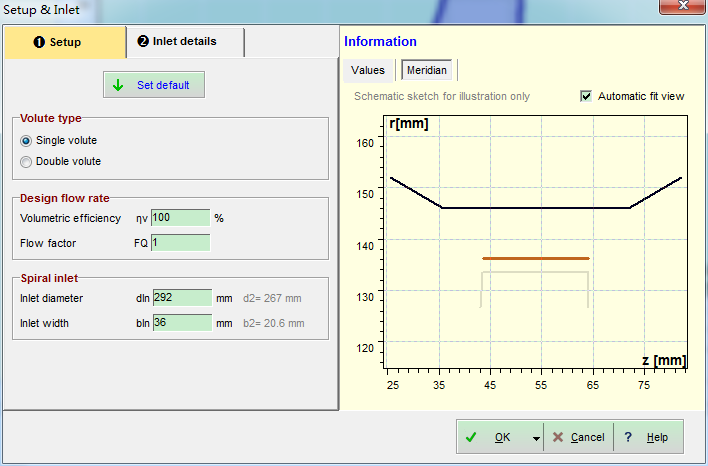Image resolution: width=708 pixels, height=466 pixels.
Task: Click the orange inlet line in the meridian sketch
Action: [536, 258]
